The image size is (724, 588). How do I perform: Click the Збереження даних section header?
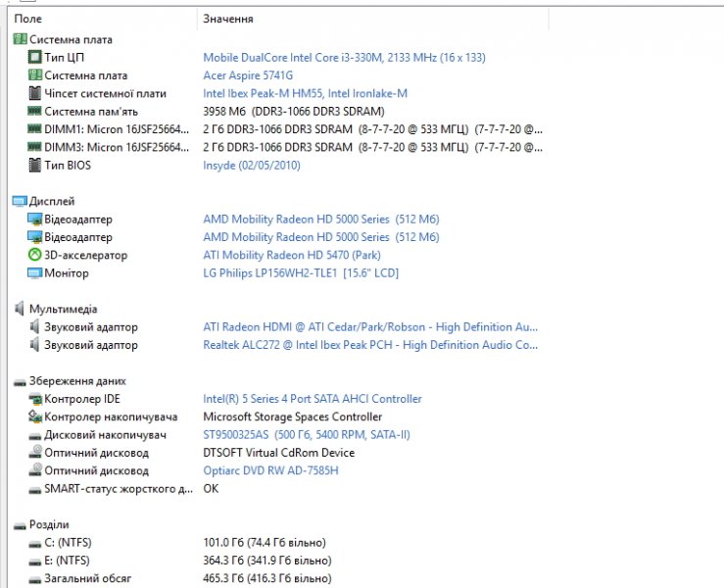[77, 381]
